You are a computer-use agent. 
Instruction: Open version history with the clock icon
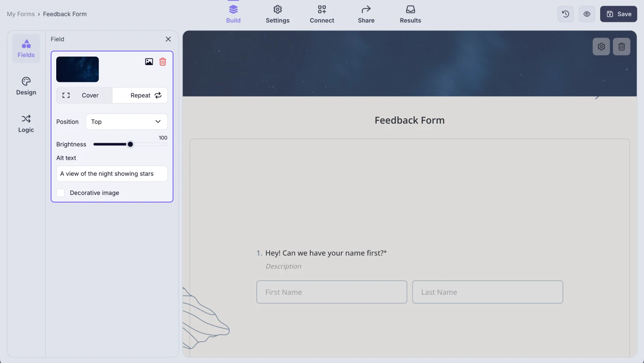[565, 14]
